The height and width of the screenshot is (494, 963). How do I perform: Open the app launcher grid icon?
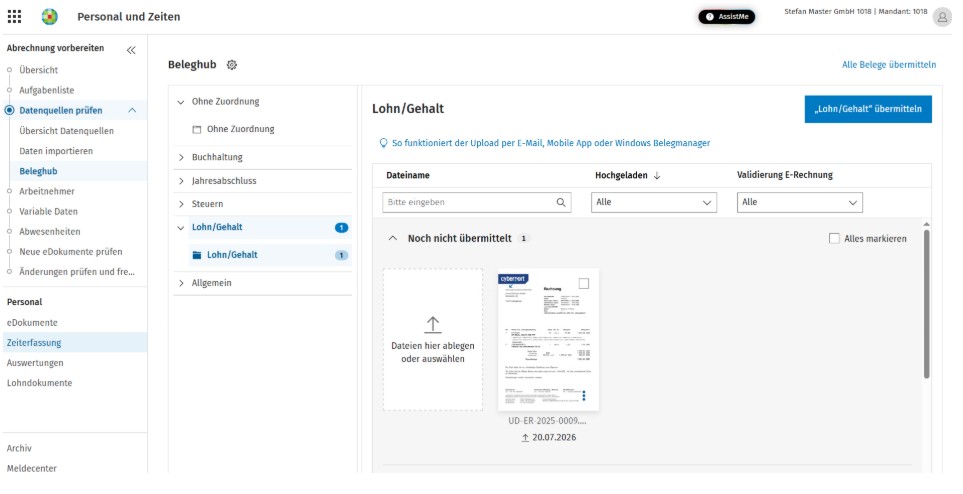point(14,17)
